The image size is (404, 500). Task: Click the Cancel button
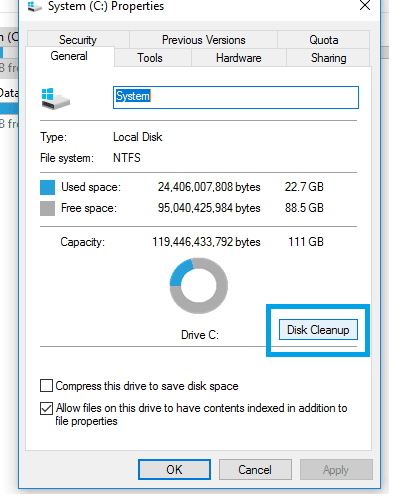coord(255,470)
